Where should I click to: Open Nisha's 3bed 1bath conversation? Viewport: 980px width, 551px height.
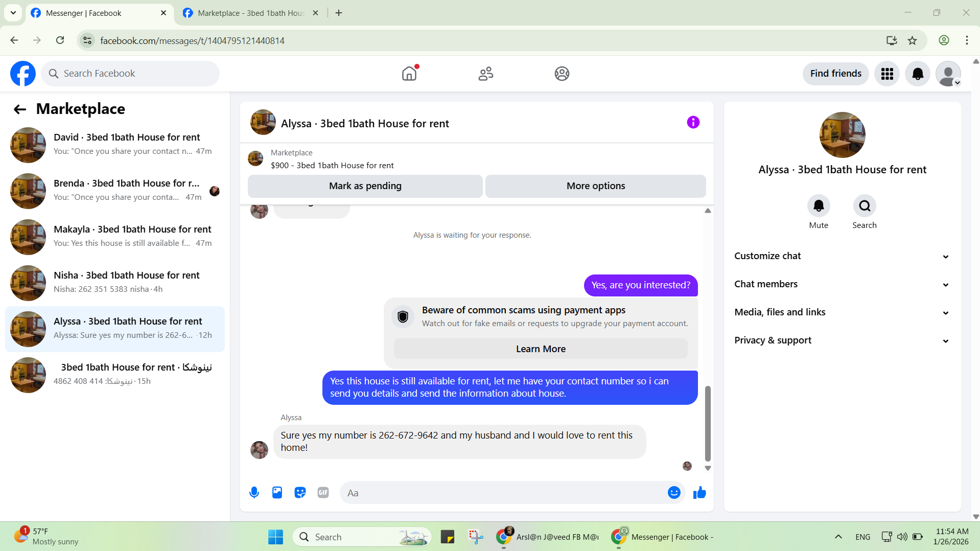[x=115, y=283]
